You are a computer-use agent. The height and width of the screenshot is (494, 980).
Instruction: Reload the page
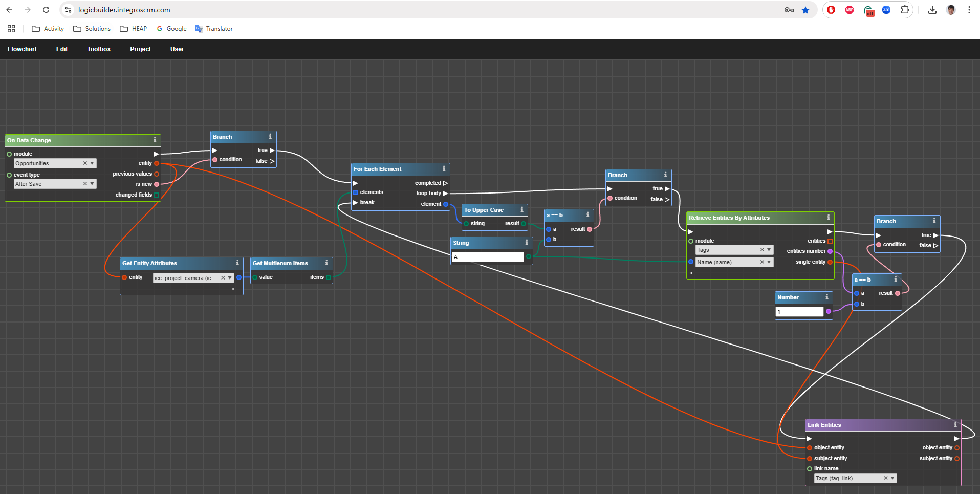tap(46, 10)
